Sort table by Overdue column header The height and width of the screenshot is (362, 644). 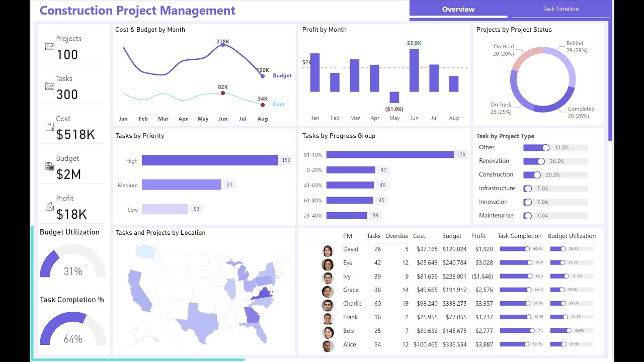(x=397, y=236)
